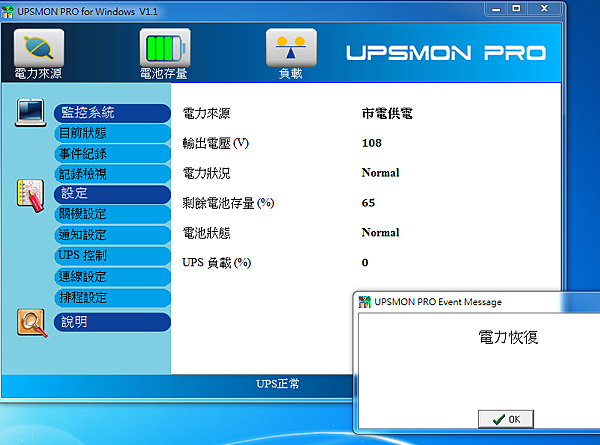
Task: Click the remaining battery value 65
Action: tap(368, 203)
